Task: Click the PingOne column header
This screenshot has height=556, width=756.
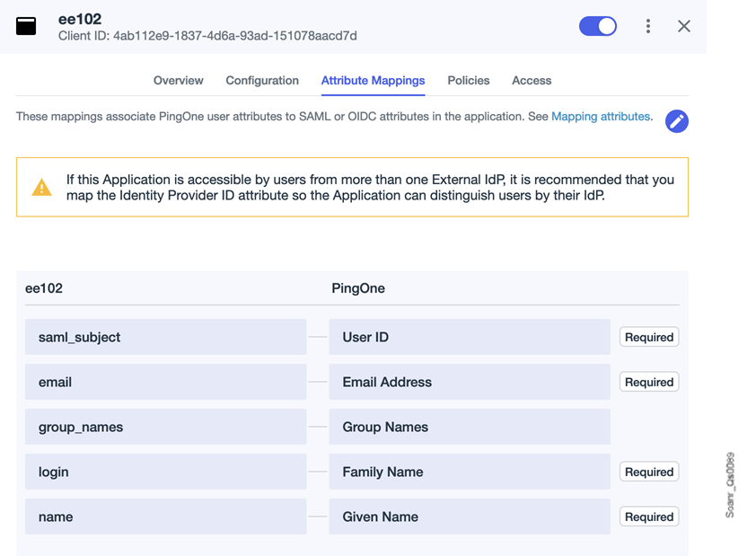Action: 358,288
